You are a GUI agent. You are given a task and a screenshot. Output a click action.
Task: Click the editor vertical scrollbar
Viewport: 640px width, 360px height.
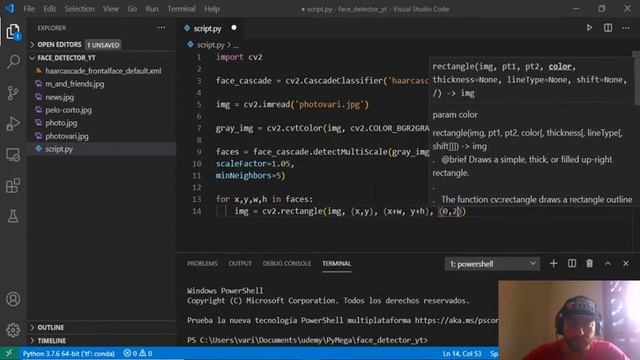(636, 78)
